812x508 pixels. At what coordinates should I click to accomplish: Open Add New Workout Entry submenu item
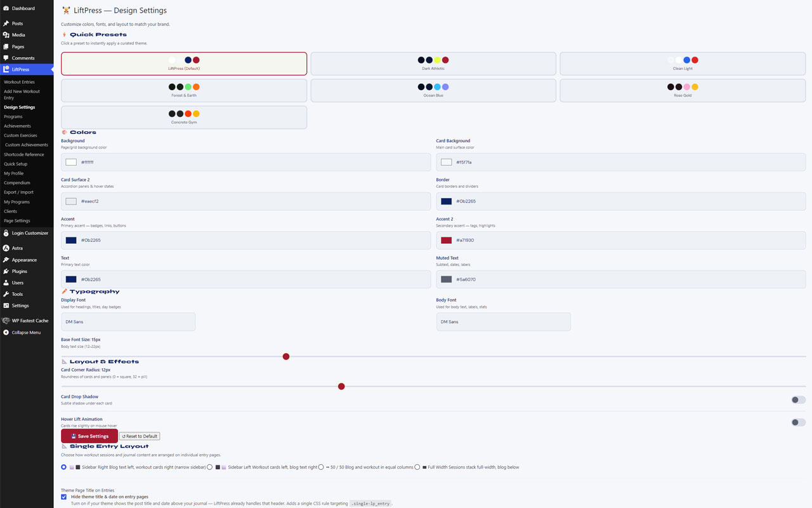click(x=22, y=95)
